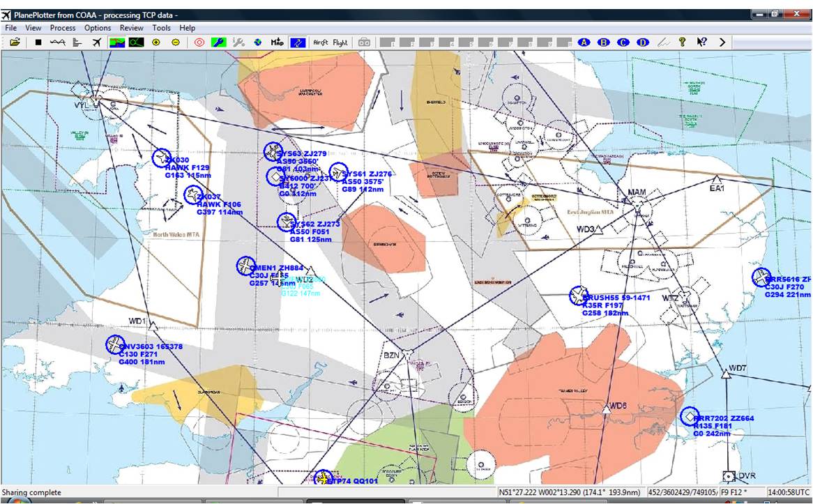Image resolution: width=813 pixels, height=504 pixels.
Task: Click the F9 F12 status field
Action: click(x=734, y=492)
